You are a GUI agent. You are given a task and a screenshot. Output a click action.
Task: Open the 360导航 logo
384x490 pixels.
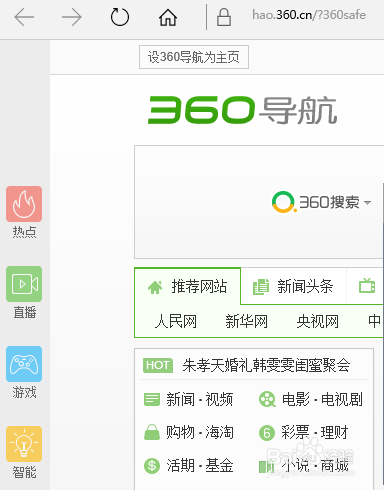point(243,110)
